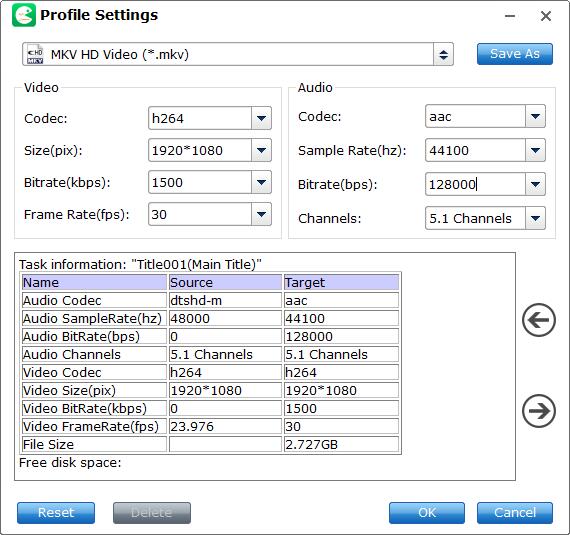Viewport: 570px width, 535px height.
Task: Click the right arrow next task icon
Action: tap(539, 411)
